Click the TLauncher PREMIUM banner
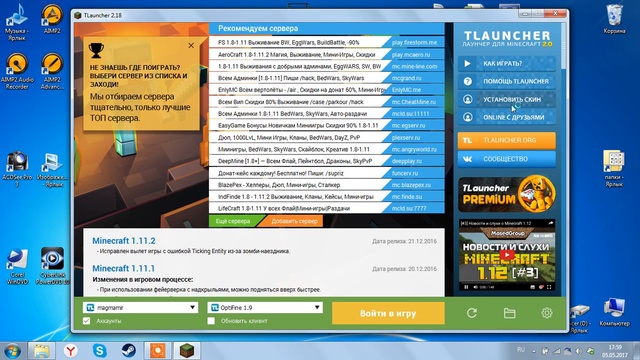The height and width of the screenshot is (360, 640). tap(507, 194)
